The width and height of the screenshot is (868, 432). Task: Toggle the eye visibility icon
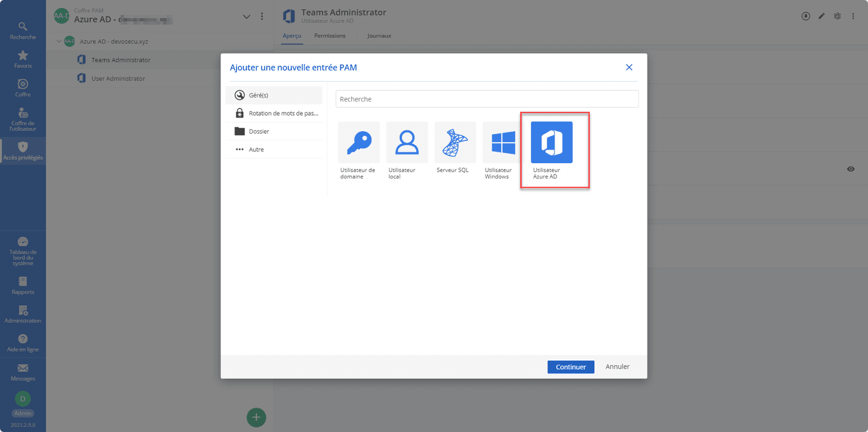pyautogui.click(x=851, y=169)
